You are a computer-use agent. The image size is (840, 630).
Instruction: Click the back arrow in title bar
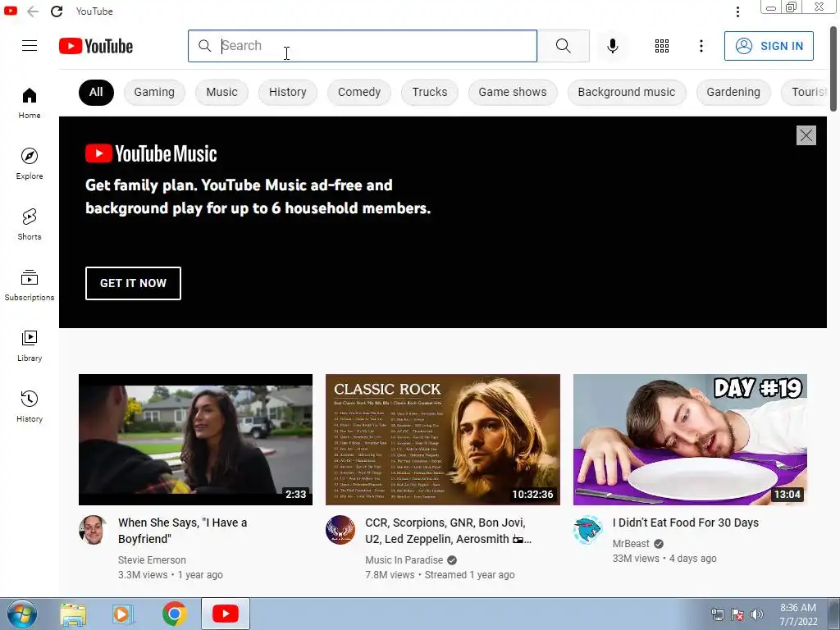(33, 11)
